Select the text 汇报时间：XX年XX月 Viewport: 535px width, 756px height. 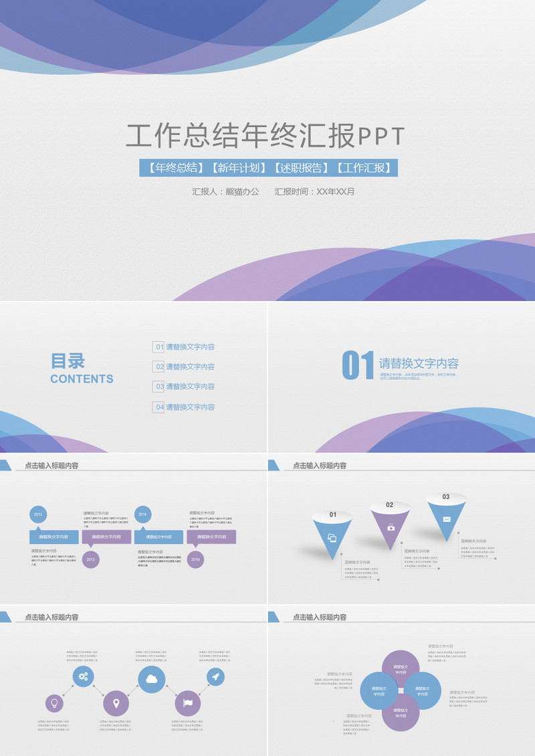[314, 191]
